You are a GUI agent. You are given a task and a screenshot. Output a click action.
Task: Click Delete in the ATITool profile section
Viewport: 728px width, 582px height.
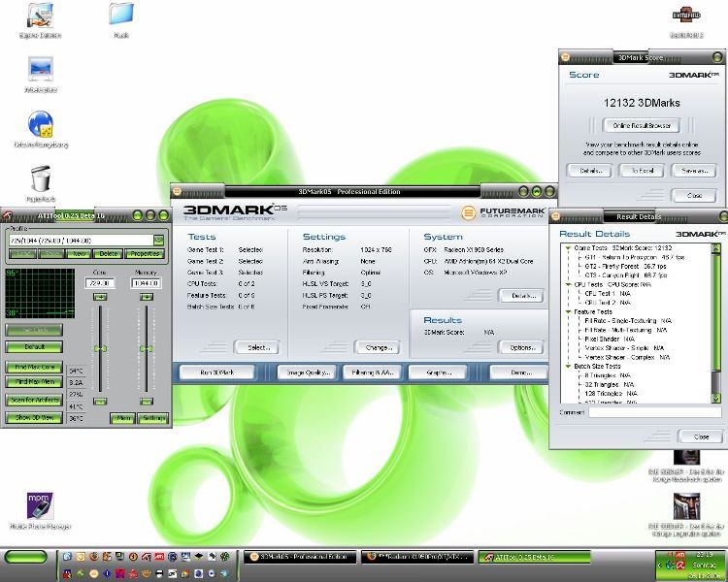click(108, 254)
